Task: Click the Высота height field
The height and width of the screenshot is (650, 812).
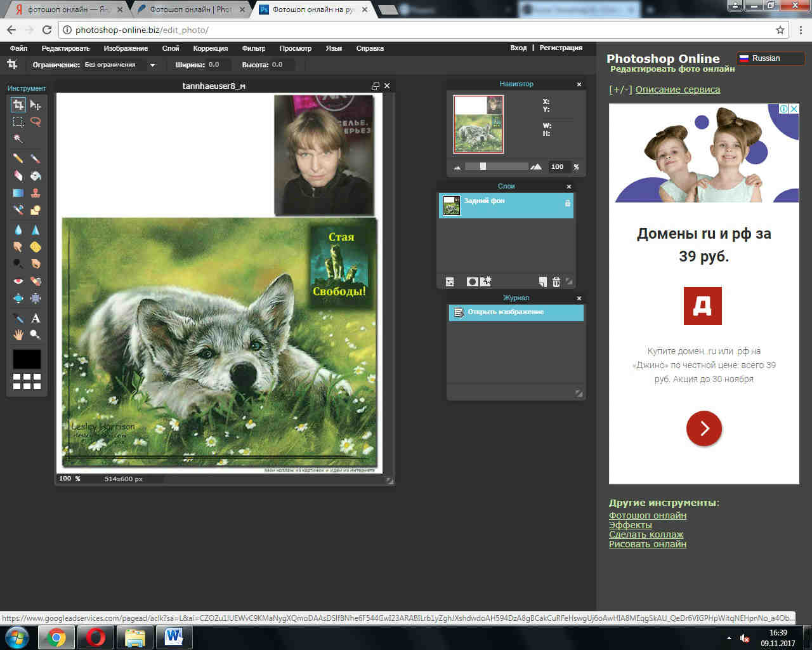Action: (282, 65)
